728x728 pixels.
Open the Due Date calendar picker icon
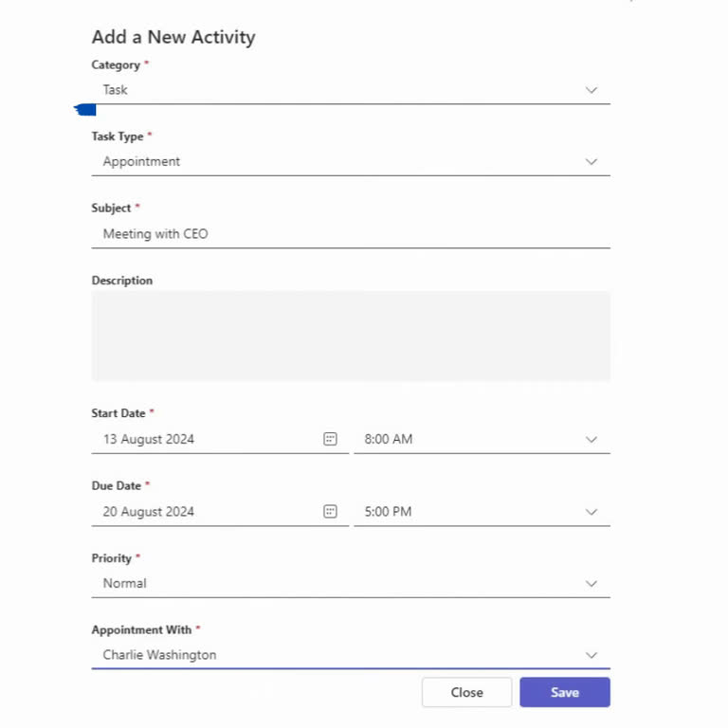(x=330, y=511)
